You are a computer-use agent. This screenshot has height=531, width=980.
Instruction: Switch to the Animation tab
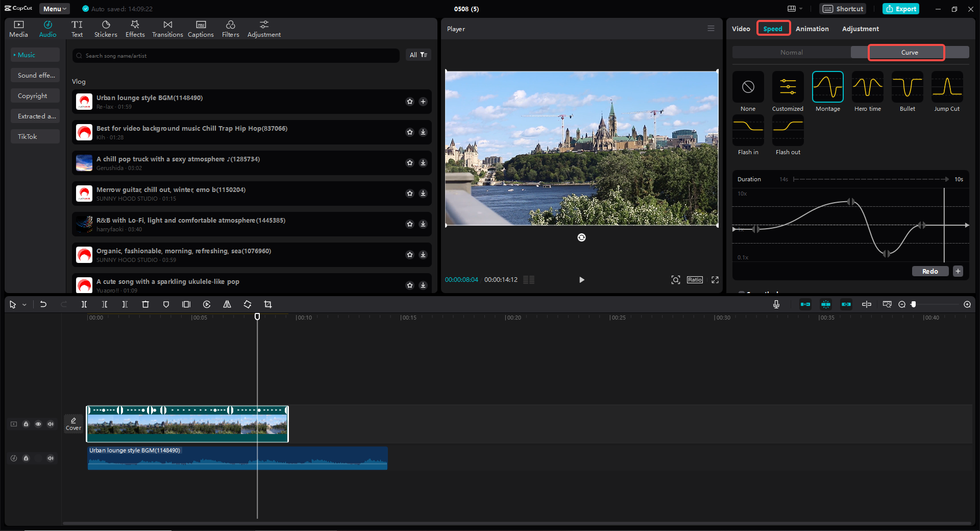[812, 29]
